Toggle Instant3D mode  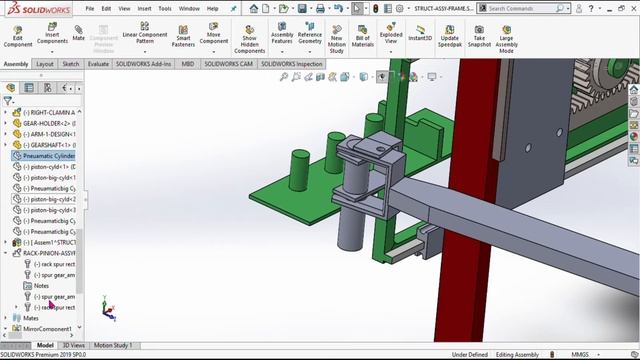coord(420,33)
